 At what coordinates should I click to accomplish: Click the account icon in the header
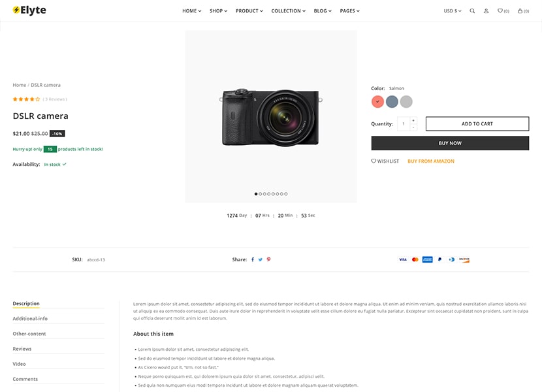pyautogui.click(x=486, y=10)
